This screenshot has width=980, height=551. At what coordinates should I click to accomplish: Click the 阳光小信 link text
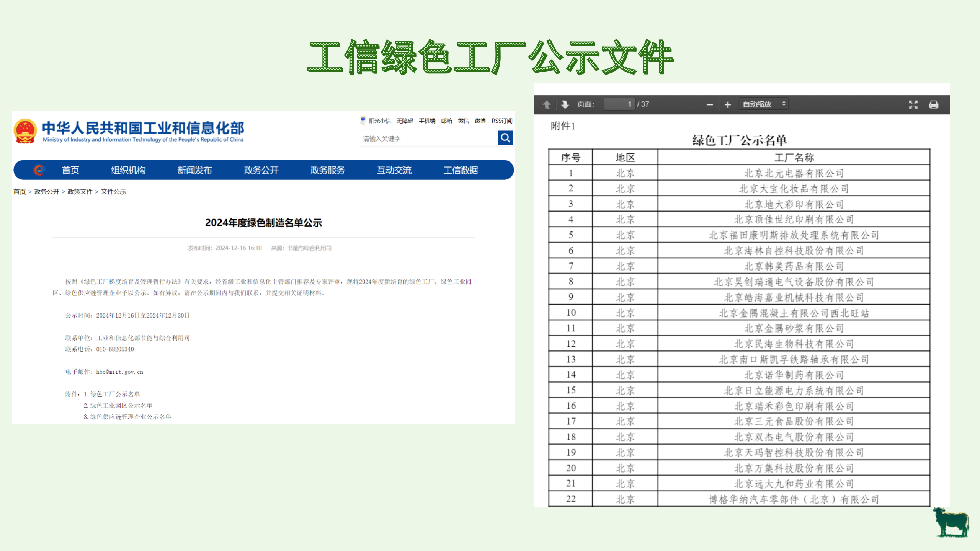[x=380, y=121]
